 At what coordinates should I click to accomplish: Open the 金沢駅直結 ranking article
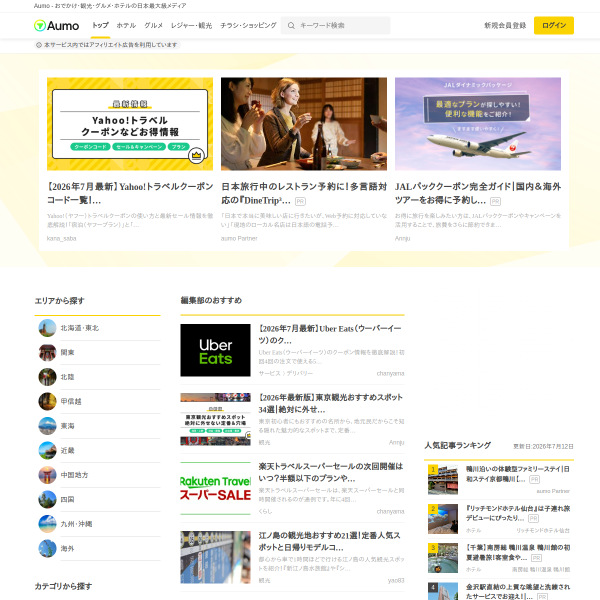(518, 591)
